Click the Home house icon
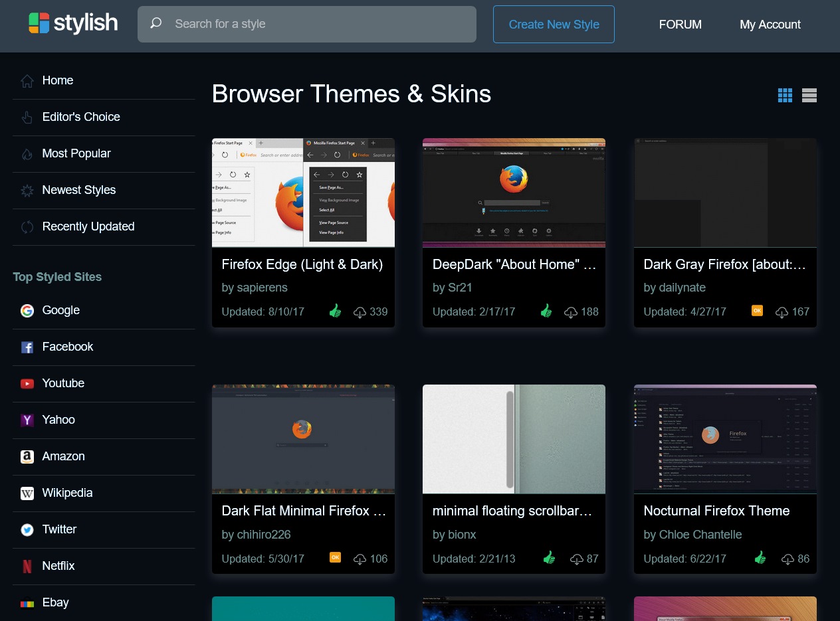840x621 pixels. (27, 81)
